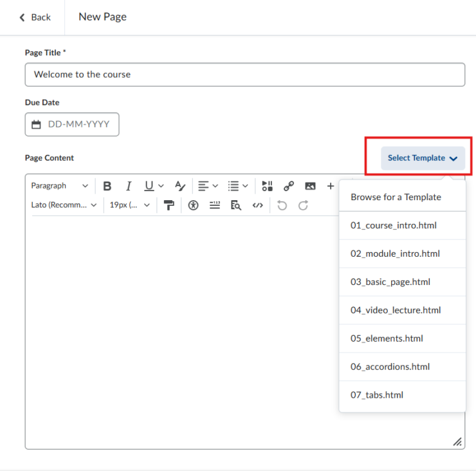This screenshot has width=476, height=471.
Task: Click the Insert Stuff icon
Action: coord(268,186)
